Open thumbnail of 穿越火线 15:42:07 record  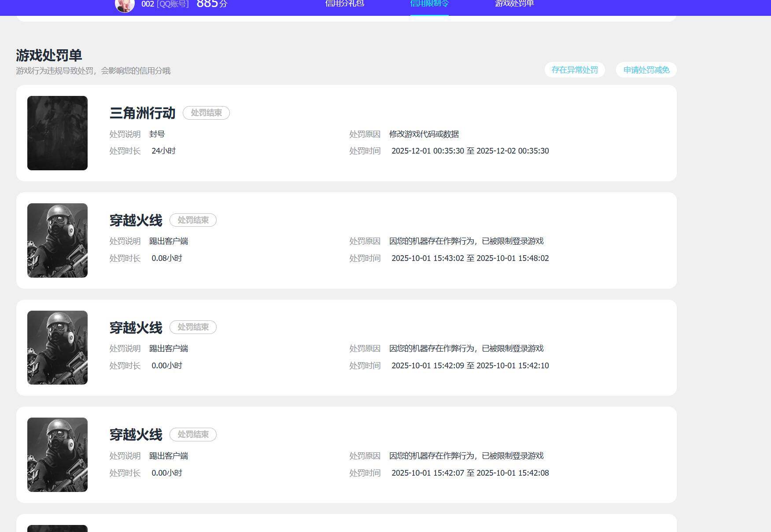57,455
